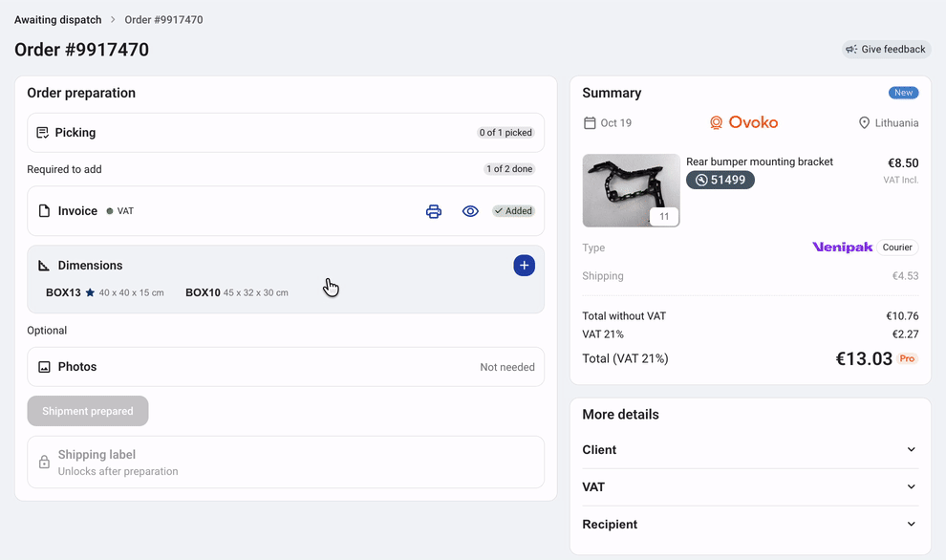Select the BOX13 40 x 40 x 15 cm preset
The height and width of the screenshot is (560, 946).
click(x=105, y=292)
